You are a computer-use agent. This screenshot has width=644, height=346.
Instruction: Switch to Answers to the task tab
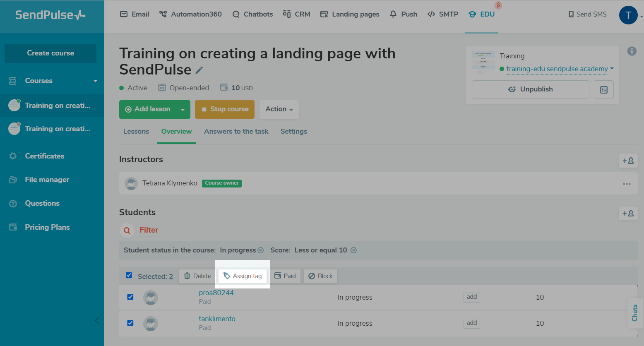(236, 131)
